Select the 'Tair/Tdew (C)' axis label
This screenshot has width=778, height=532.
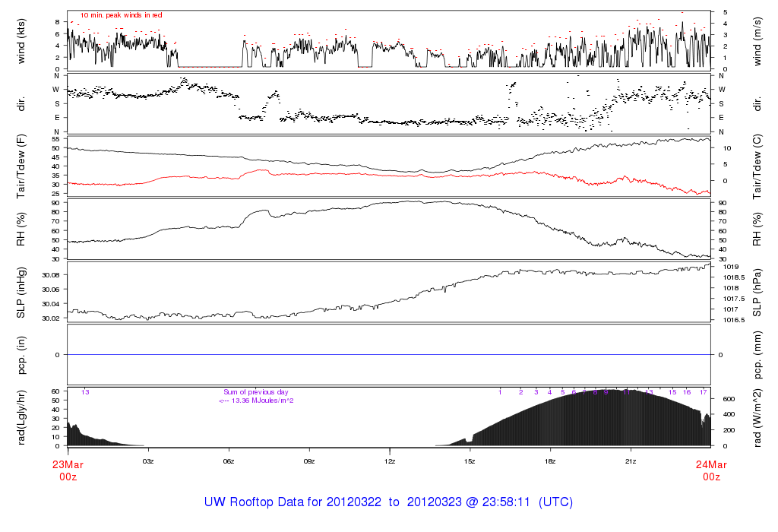(756, 166)
